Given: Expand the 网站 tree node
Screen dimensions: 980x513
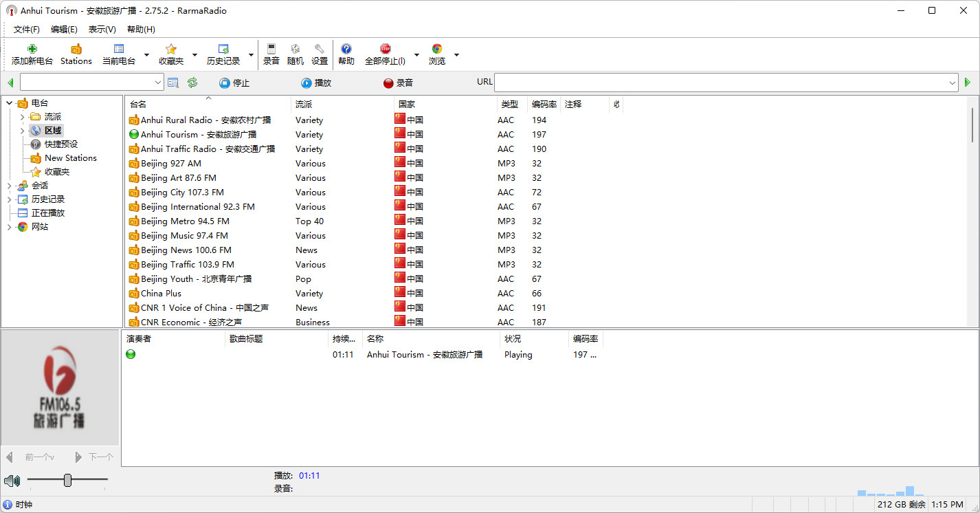Looking at the screenshot, I should pyautogui.click(x=10, y=227).
